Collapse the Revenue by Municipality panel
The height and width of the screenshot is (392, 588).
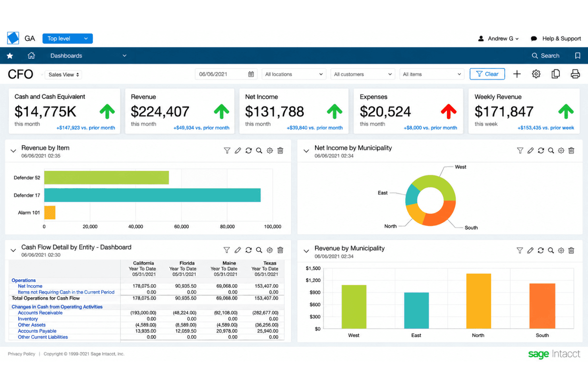[306, 251]
